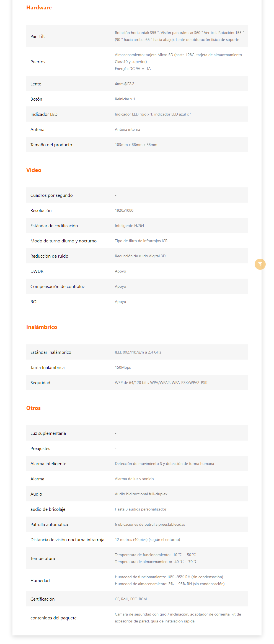The width and height of the screenshot is (274, 644).
Task: Select the Pan Tilt row label
Action: coord(38,36)
